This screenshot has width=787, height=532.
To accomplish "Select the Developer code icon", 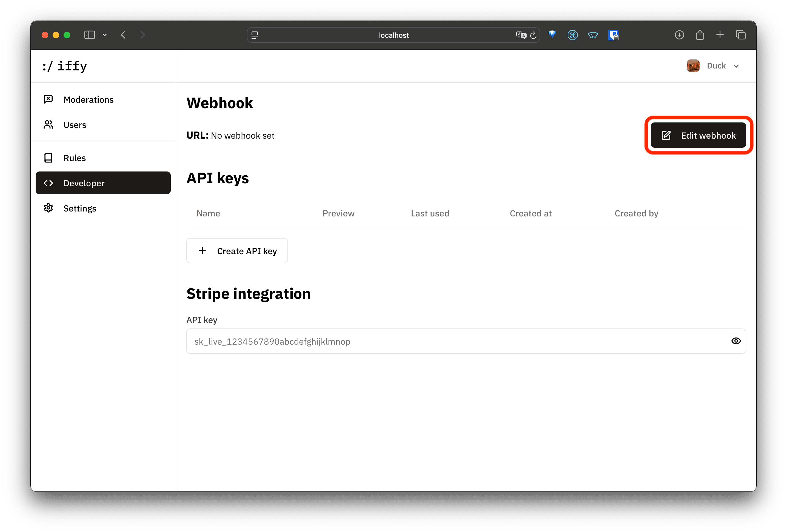I will tap(48, 183).
